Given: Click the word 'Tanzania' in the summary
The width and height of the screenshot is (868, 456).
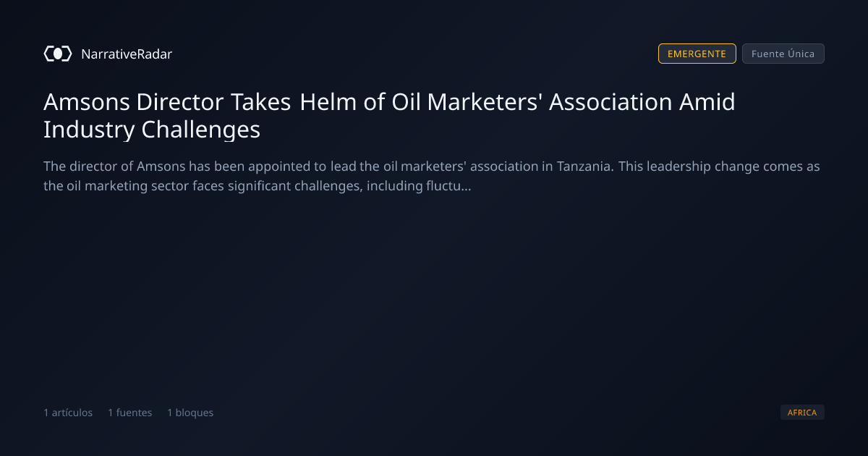Looking at the screenshot, I should 585,166.
